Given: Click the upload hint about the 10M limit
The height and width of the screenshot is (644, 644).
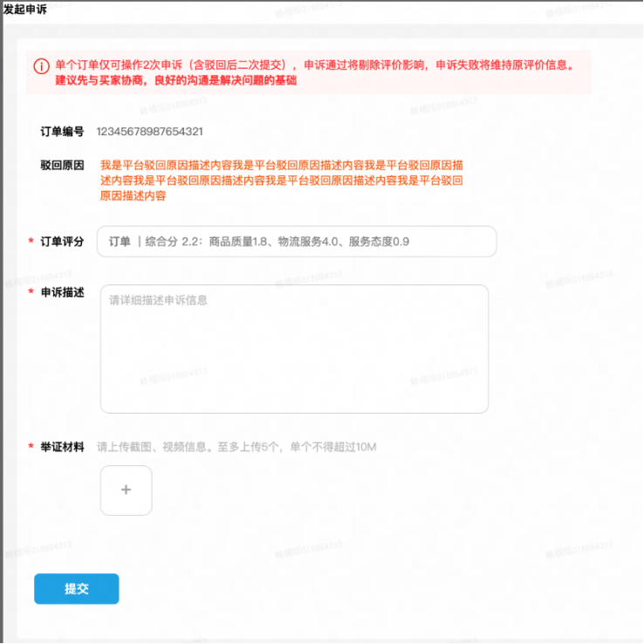Looking at the screenshot, I should (236, 447).
